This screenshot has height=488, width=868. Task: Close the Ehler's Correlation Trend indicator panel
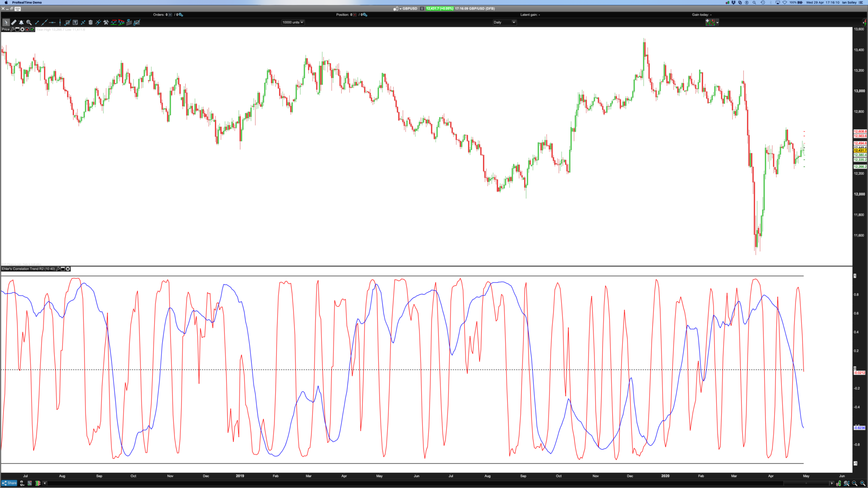click(x=68, y=269)
